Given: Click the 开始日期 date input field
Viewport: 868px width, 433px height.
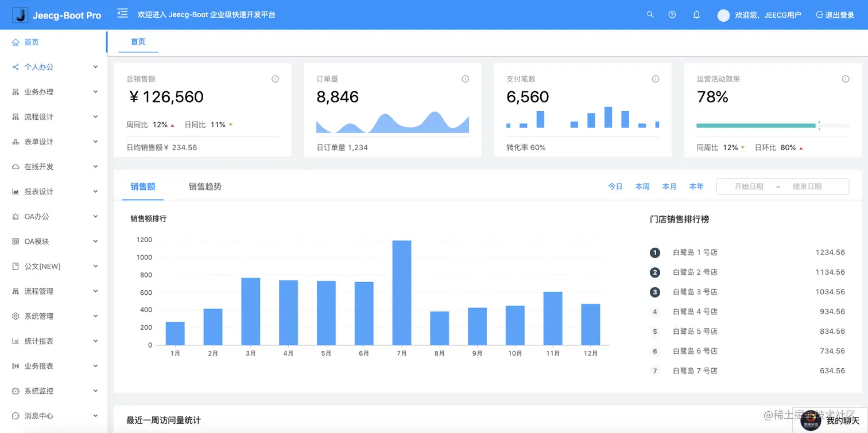Looking at the screenshot, I should 749,186.
